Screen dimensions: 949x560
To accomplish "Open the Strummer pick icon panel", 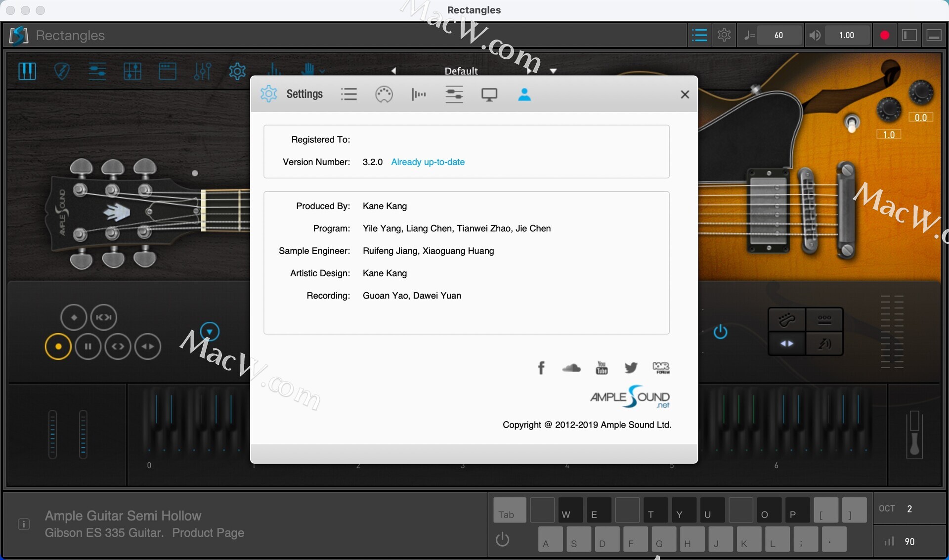I will click(x=62, y=71).
